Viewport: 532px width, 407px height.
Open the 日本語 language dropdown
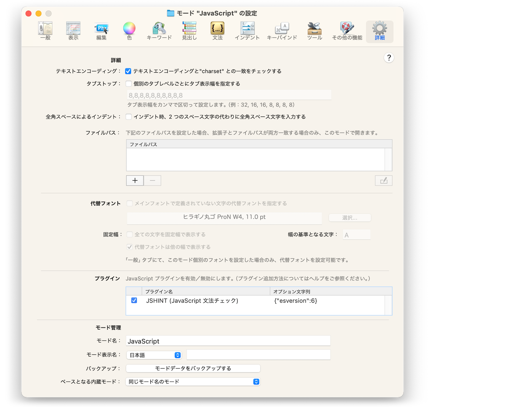[154, 355]
